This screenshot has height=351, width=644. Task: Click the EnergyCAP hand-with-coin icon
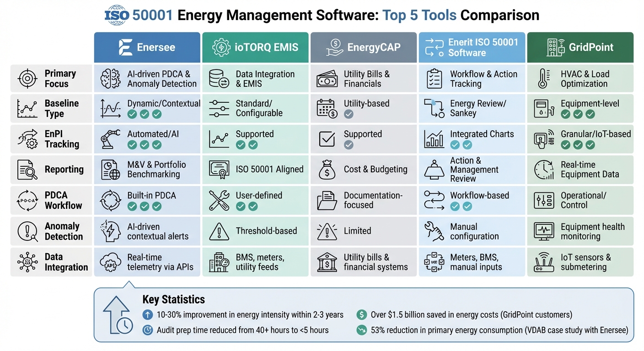point(334,48)
